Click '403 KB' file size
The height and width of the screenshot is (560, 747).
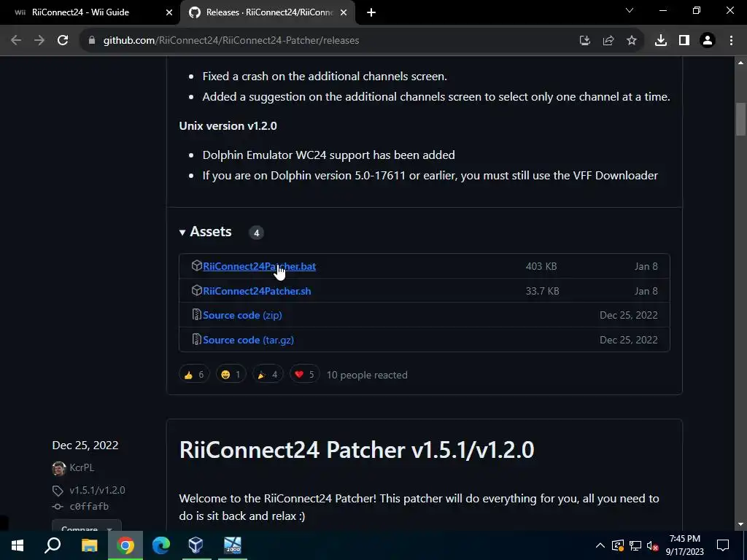click(541, 266)
